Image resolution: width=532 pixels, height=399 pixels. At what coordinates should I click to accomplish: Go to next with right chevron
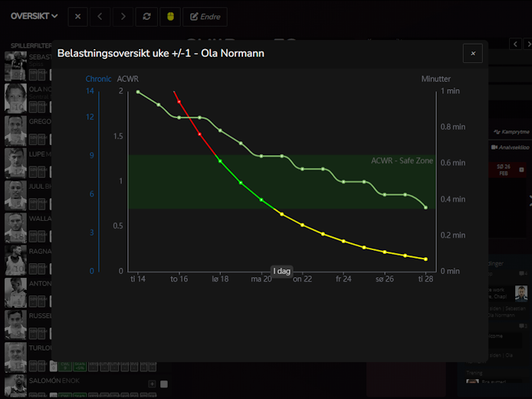pyautogui.click(x=123, y=16)
